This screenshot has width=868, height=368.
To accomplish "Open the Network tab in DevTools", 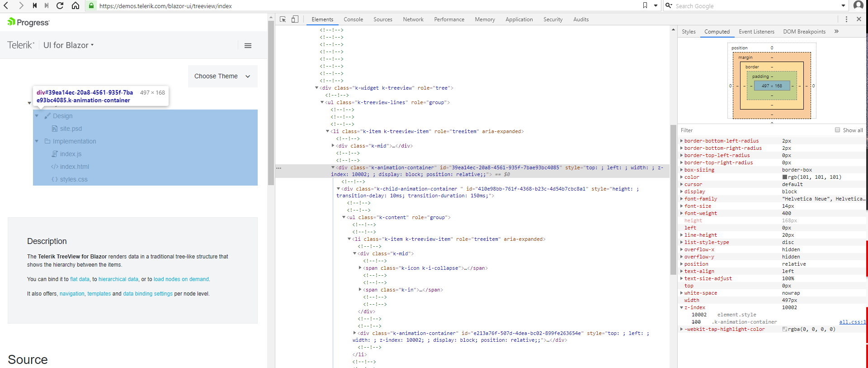I will click(413, 19).
